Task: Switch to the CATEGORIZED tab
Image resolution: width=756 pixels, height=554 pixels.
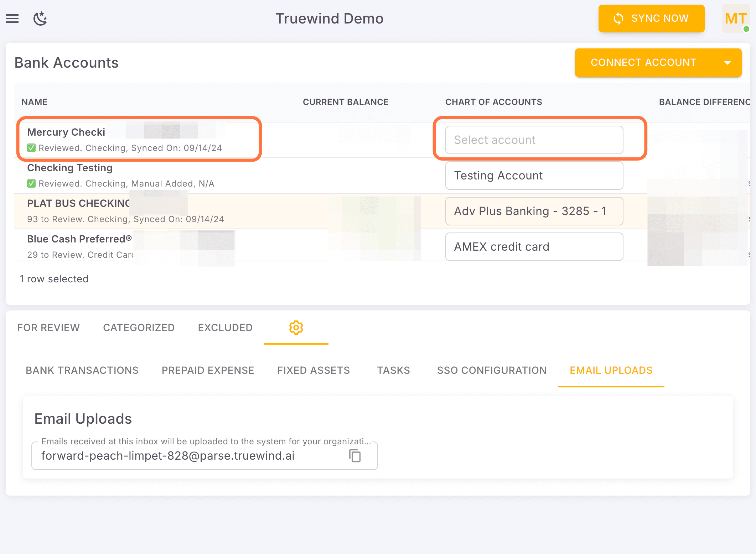Action: tap(139, 328)
